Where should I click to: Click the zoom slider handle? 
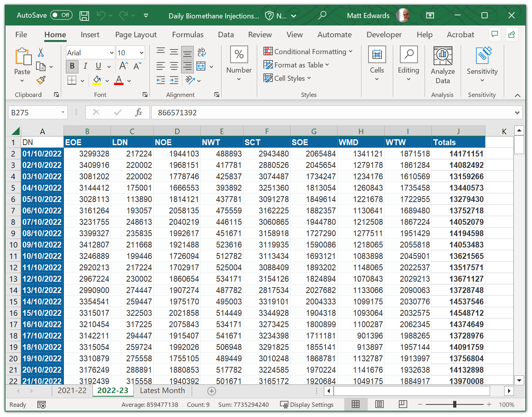point(454,404)
